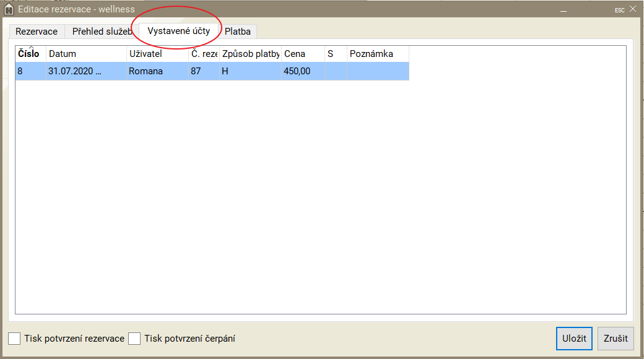
Task: Click the app icon in the title bar
Action: 9,9
